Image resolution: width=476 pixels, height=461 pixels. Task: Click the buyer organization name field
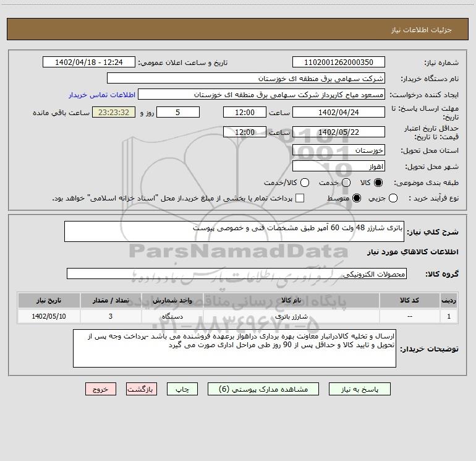[246, 79]
